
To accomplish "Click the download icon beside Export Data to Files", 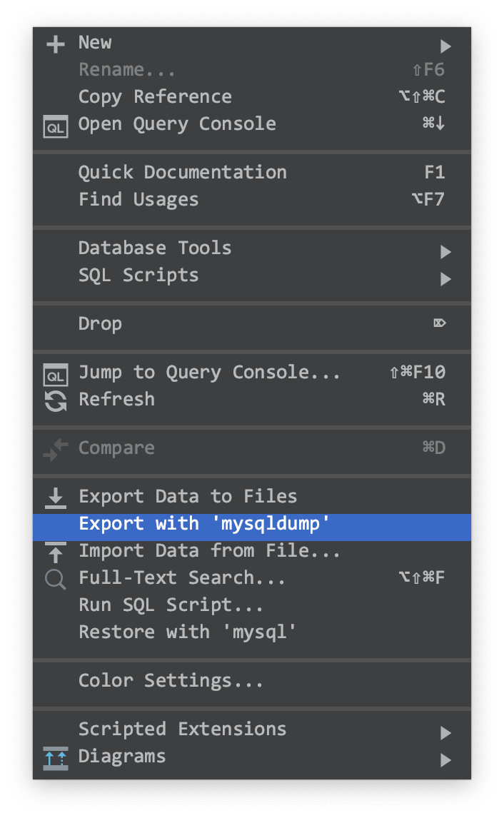I will [x=55, y=498].
